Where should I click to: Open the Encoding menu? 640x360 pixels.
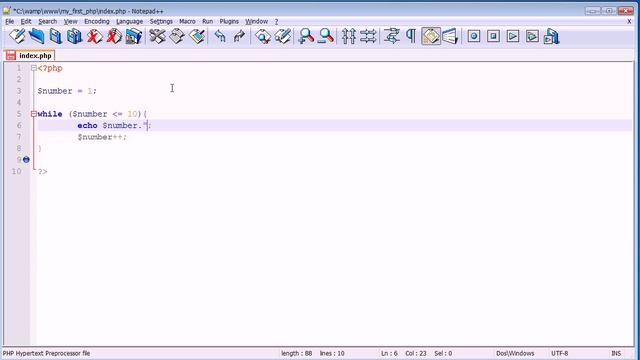pyautogui.click(x=97, y=21)
